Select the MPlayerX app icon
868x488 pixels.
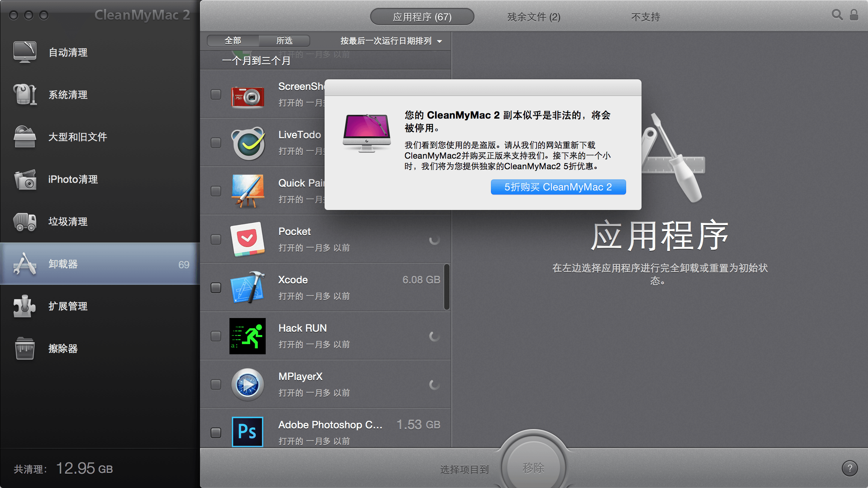(248, 385)
